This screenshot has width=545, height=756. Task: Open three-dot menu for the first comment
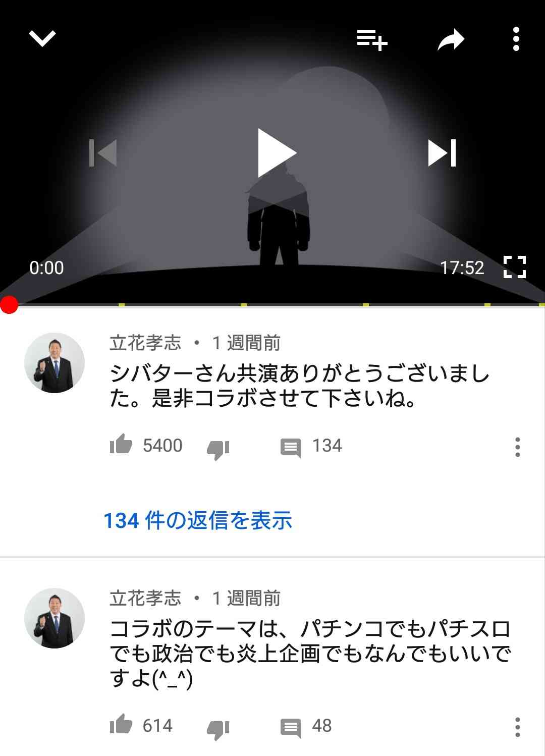click(517, 447)
